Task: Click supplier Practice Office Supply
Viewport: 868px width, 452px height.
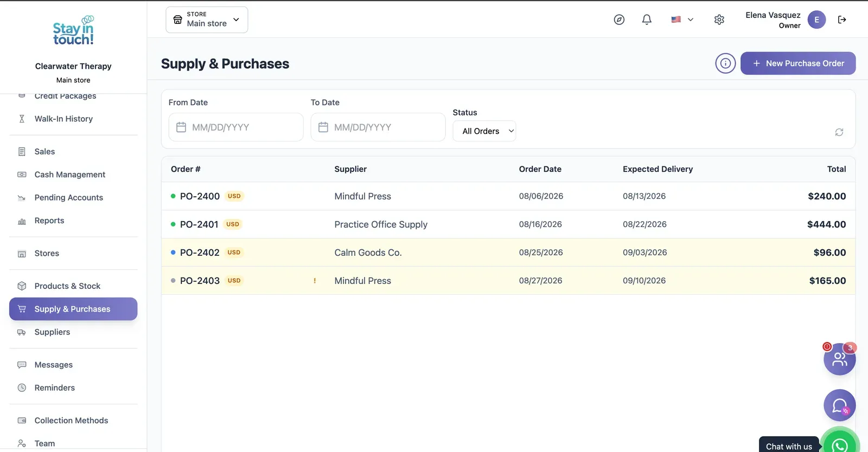Action: coord(381,224)
